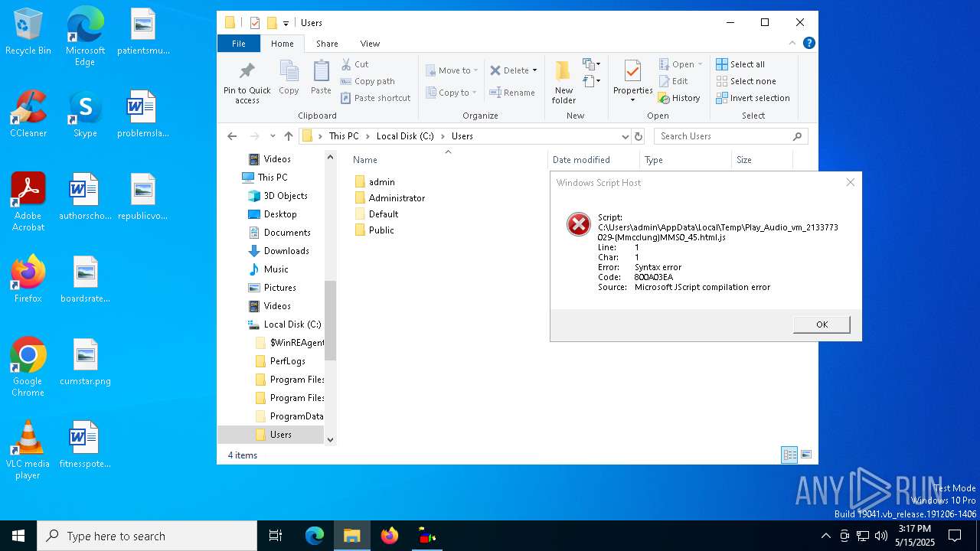Click Microsoft Edge in taskbar

pyautogui.click(x=315, y=536)
